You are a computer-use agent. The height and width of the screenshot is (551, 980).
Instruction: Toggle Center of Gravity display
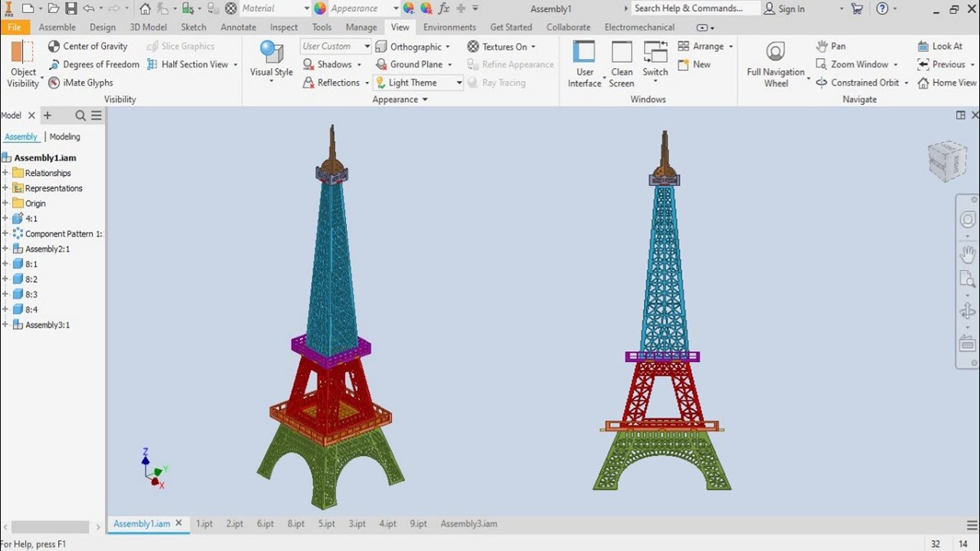tap(88, 46)
